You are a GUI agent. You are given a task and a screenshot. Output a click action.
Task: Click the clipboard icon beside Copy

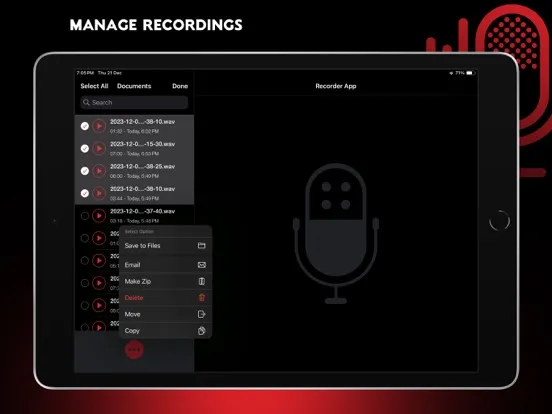coord(201,331)
